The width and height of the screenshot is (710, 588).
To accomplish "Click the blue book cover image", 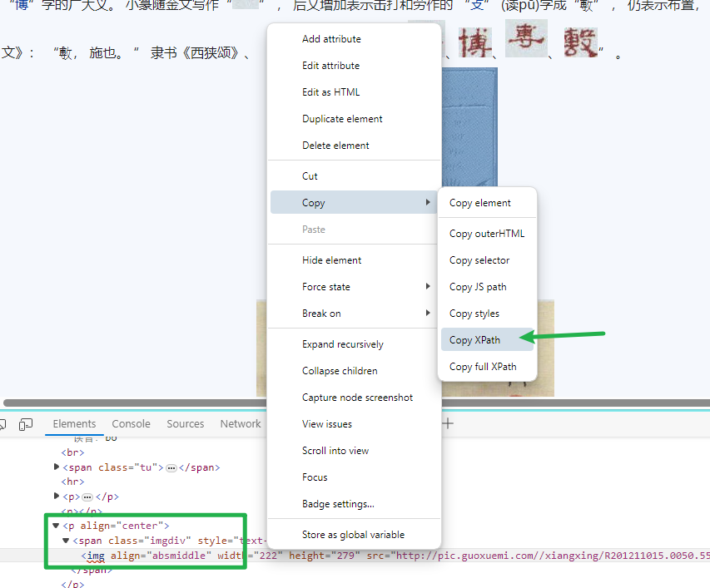I will click(469, 127).
